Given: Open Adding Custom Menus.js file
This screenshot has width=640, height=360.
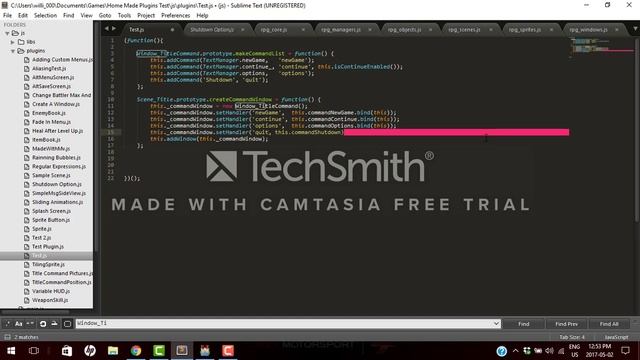Looking at the screenshot, I should point(62,60).
